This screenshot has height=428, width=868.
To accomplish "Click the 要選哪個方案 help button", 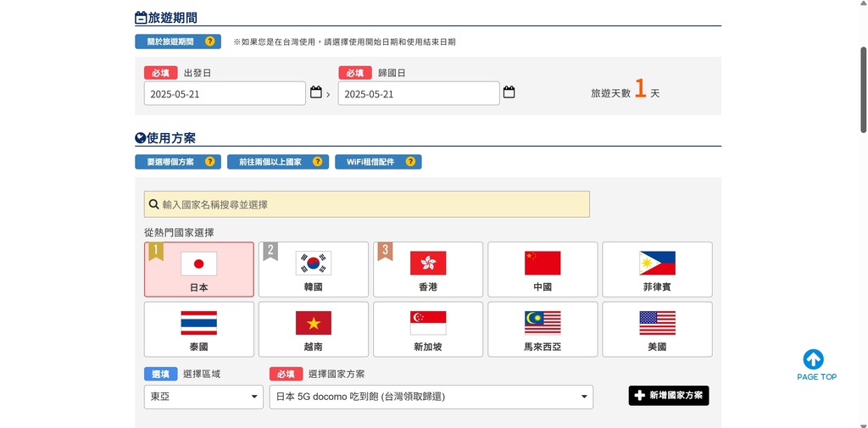I will click(178, 162).
